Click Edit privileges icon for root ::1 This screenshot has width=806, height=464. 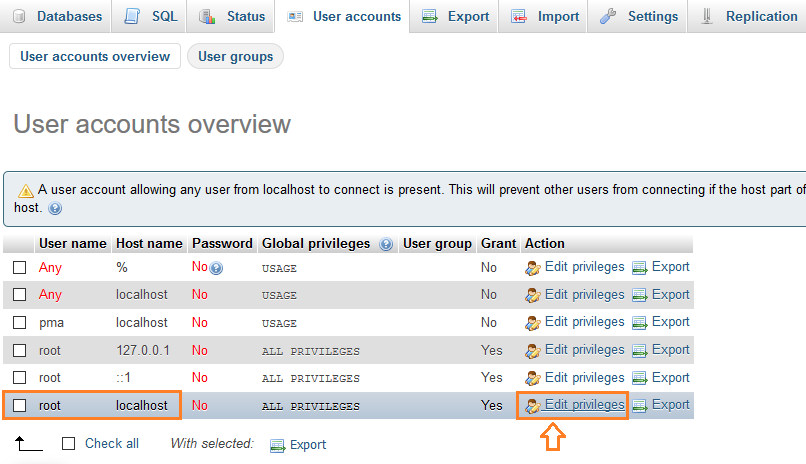pyautogui.click(x=533, y=378)
